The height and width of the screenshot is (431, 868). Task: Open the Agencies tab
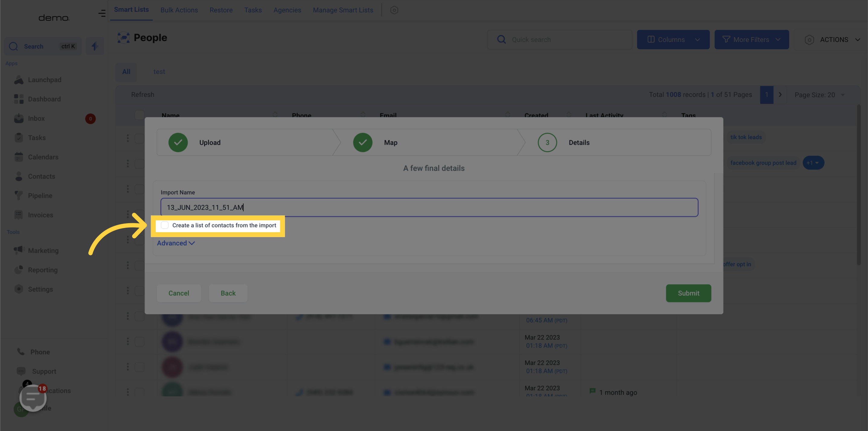click(287, 10)
